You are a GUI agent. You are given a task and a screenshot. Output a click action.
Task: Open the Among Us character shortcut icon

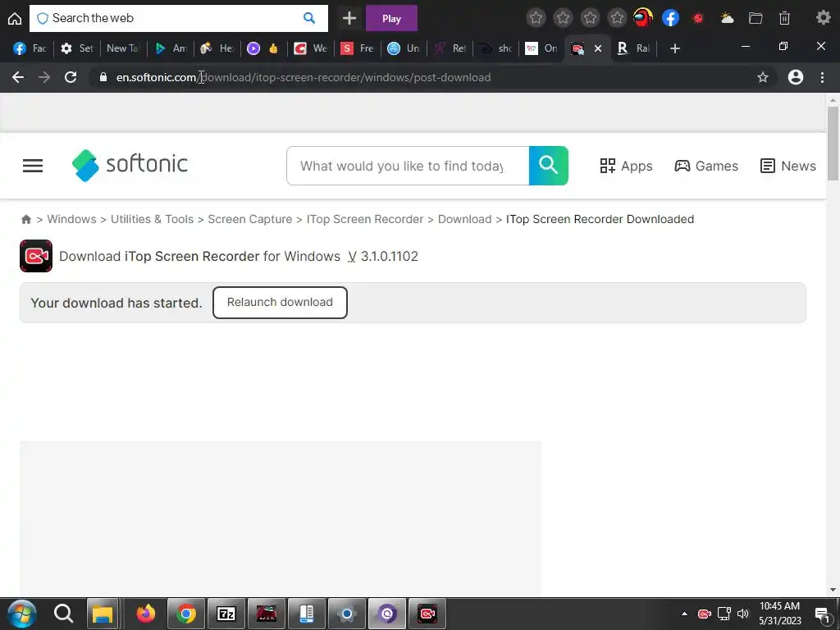pos(643,18)
